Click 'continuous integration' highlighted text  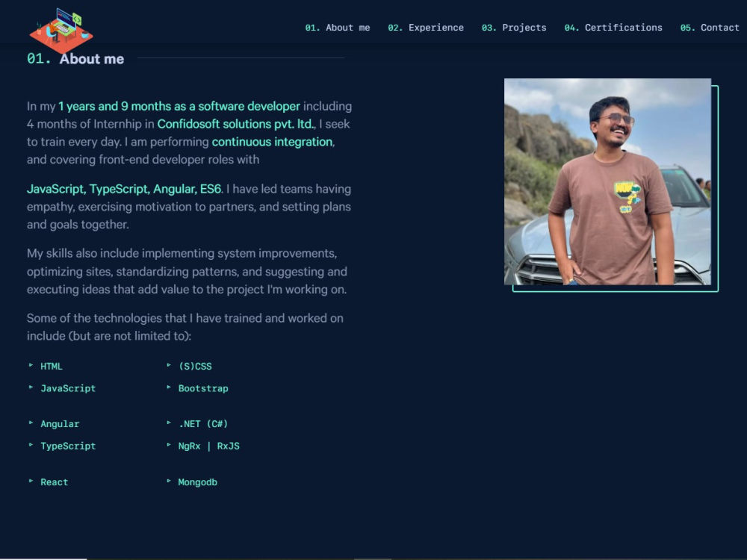pyautogui.click(x=272, y=142)
